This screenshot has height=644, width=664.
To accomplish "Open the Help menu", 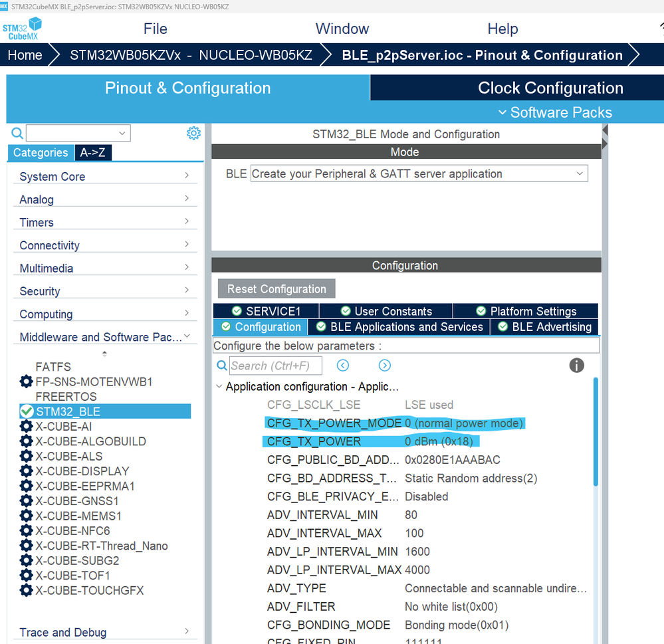I will click(502, 29).
